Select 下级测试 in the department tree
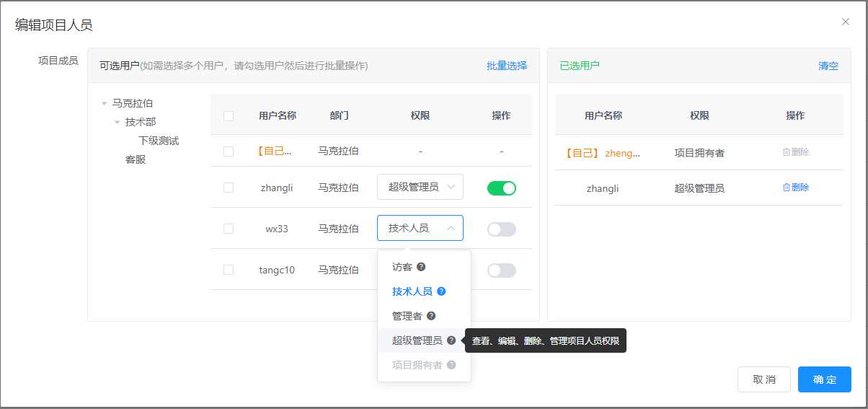 click(x=159, y=141)
